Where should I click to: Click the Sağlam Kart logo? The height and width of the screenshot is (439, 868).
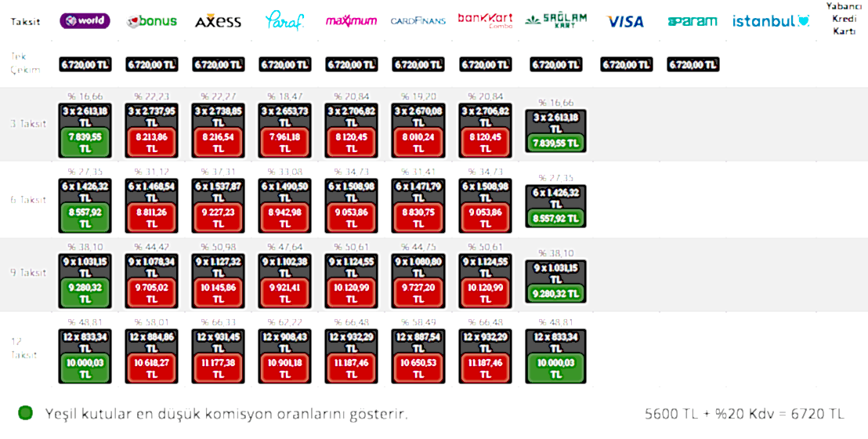pos(555,20)
